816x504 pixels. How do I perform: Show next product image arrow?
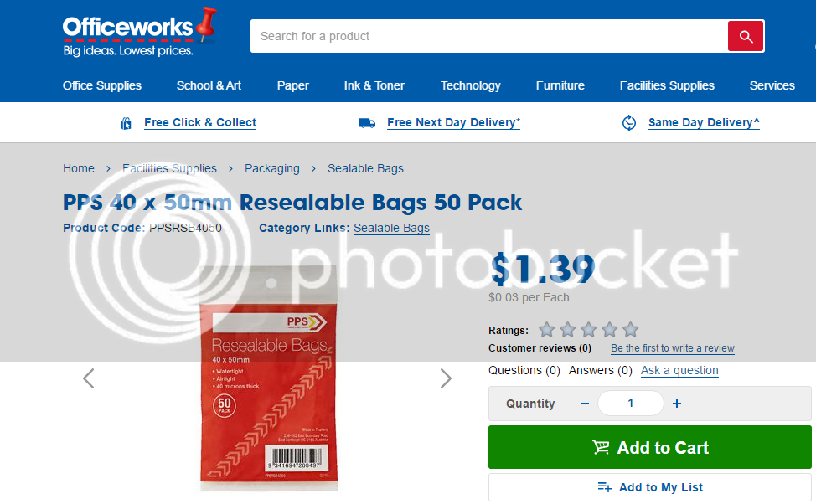(446, 378)
